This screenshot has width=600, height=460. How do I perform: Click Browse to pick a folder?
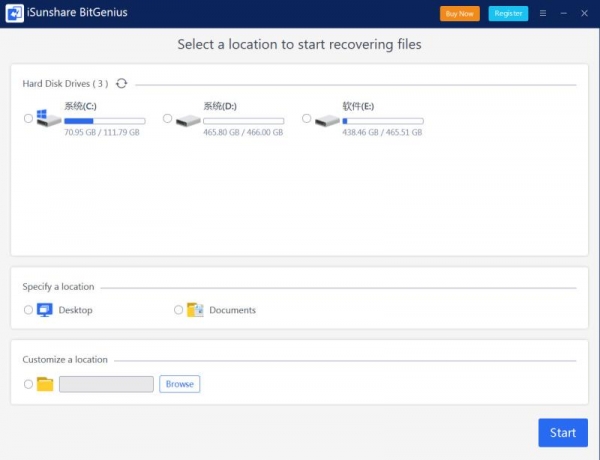(x=179, y=384)
